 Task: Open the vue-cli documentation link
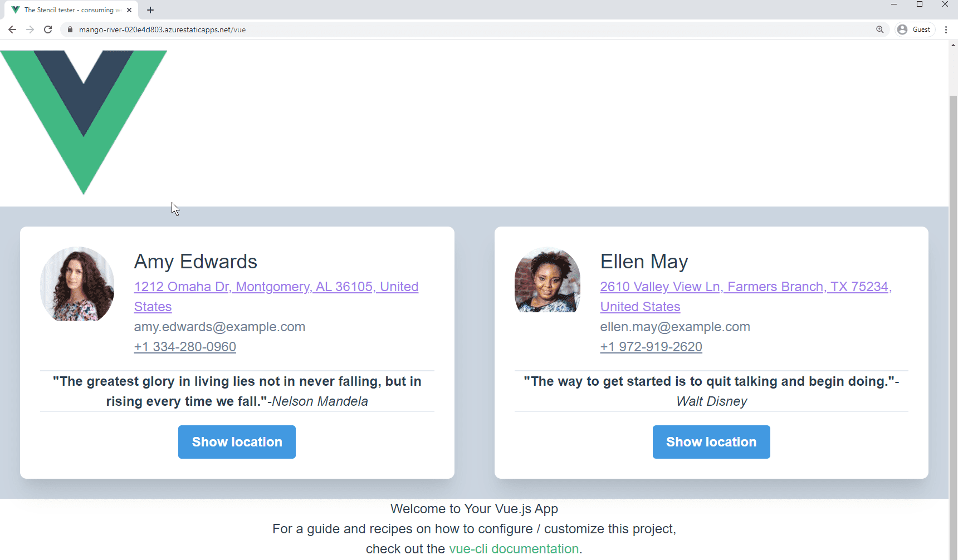point(514,549)
